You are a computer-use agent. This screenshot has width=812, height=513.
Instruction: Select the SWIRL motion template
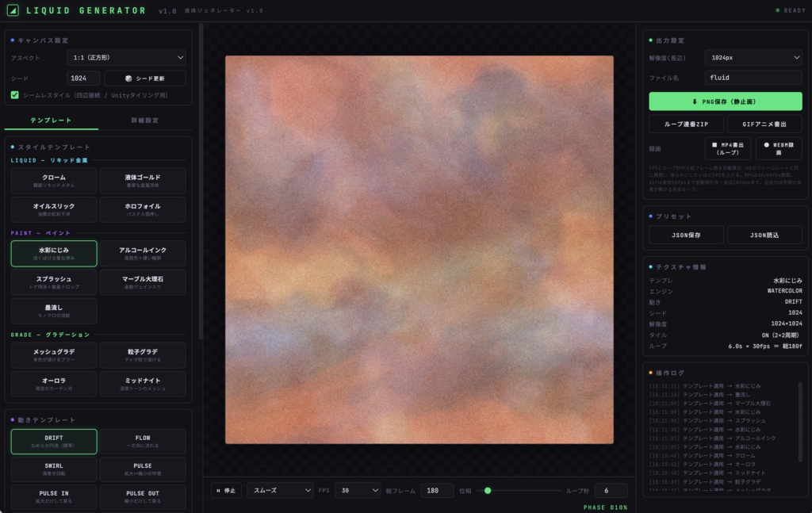click(54, 469)
